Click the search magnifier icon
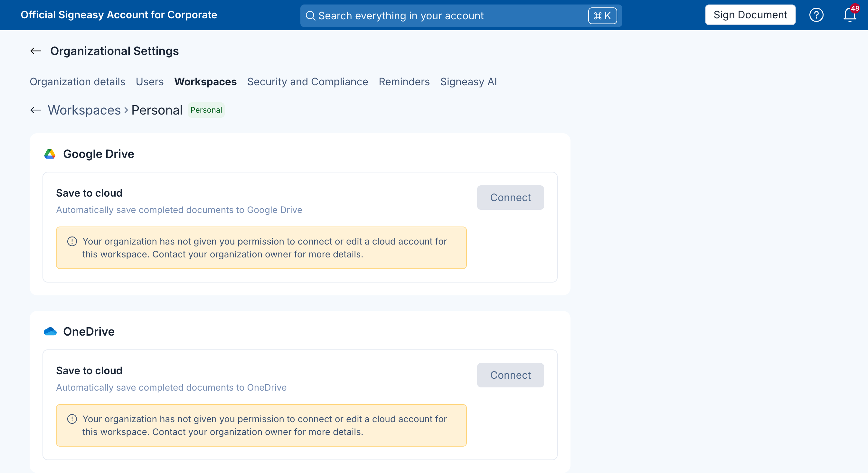This screenshot has width=868, height=473. pyautogui.click(x=310, y=16)
